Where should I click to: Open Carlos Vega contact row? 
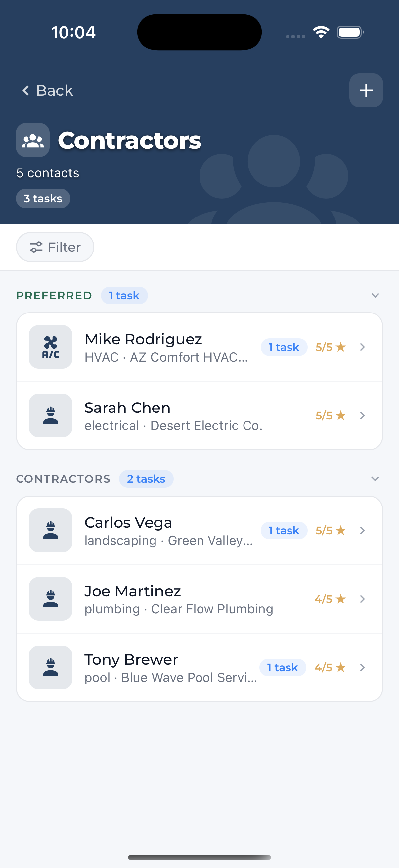click(199, 530)
